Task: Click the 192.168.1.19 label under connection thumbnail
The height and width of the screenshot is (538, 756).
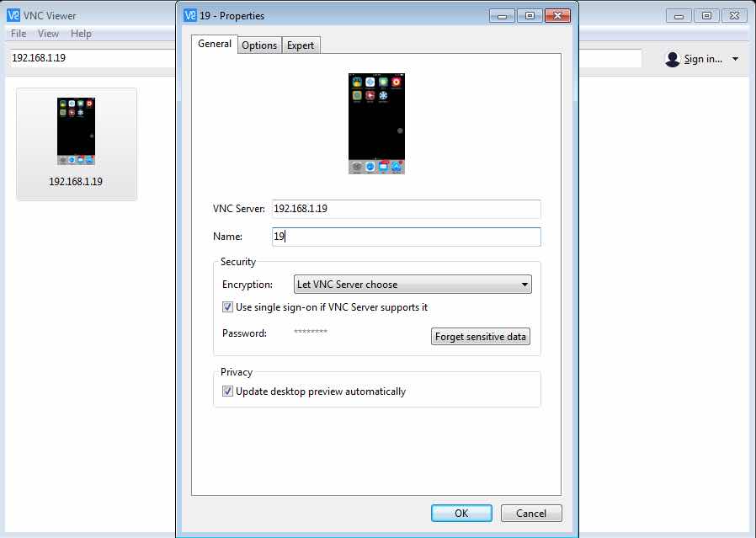Action: point(76,182)
